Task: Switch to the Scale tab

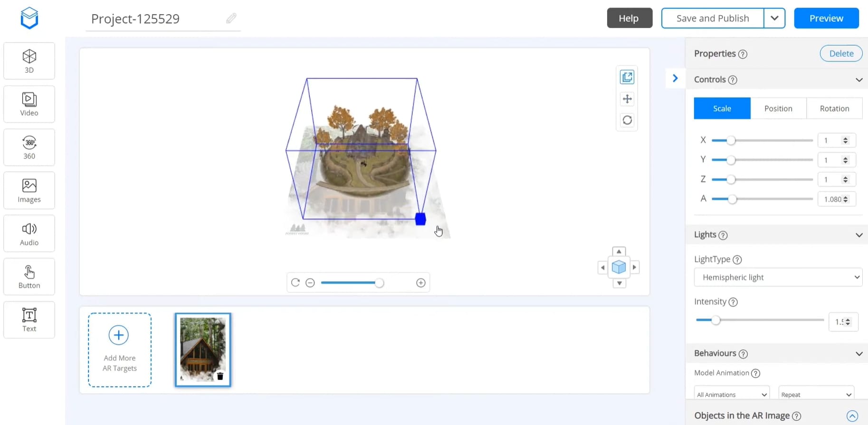Action: pos(722,108)
